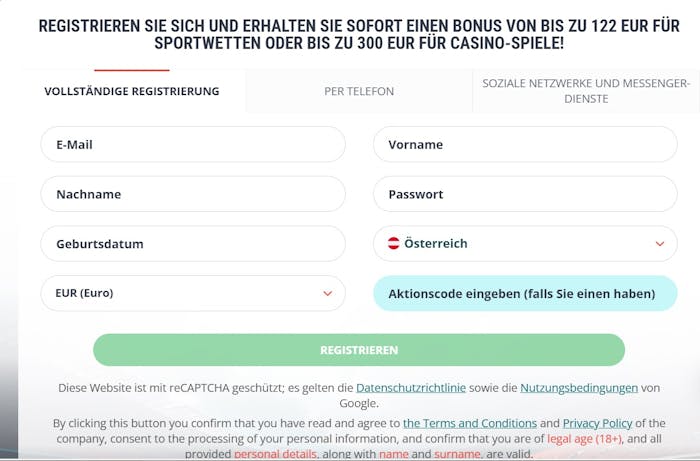Viewport: 700px width, 461px height.
Task: Switch to Vollständige Registrierung tab
Action: 132,91
